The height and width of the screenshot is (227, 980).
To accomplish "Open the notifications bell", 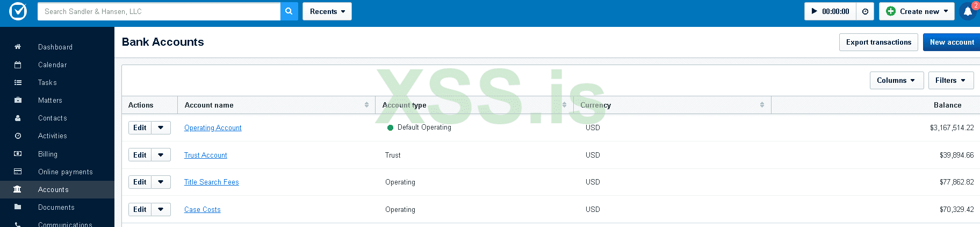I will [x=968, y=11].
